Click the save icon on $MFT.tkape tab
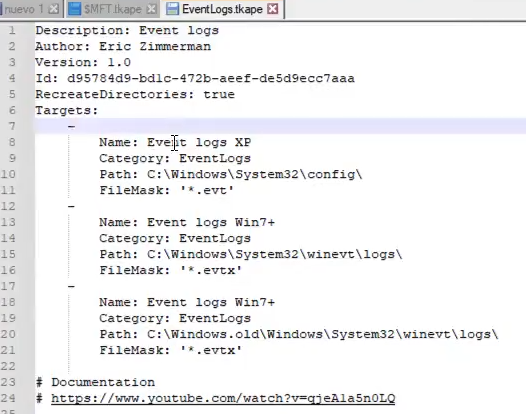526x414 pixels. 74,9
